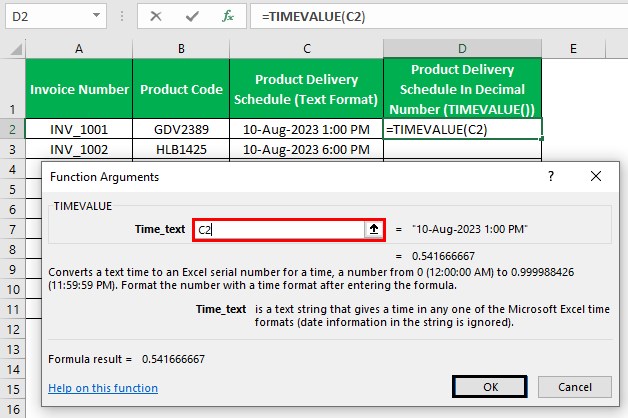
Task: Click the formula bar text =TIMEVALUE(C2)
Action: coord(314,17)
